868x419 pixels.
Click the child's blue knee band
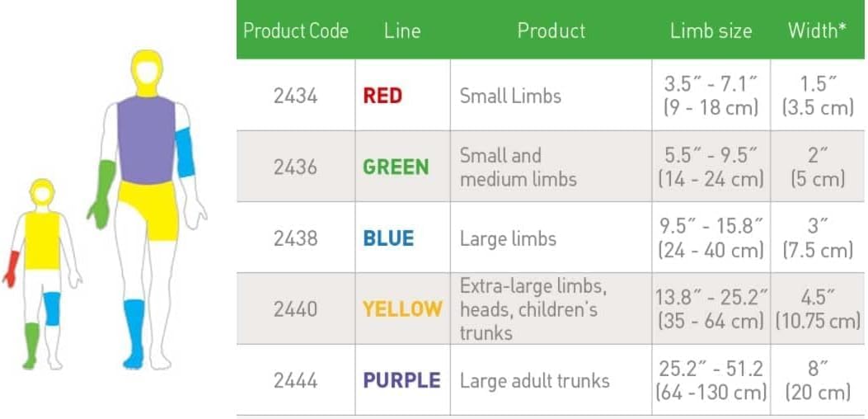(x=52, y=308)
